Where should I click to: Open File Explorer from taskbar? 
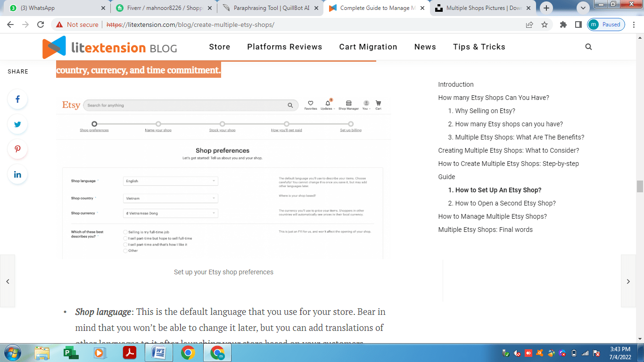tap(42, 353)
